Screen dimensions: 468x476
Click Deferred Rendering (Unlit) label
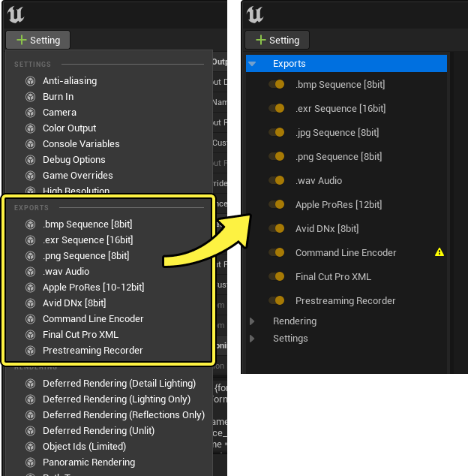pyautogui.click(x=98, y=431)
